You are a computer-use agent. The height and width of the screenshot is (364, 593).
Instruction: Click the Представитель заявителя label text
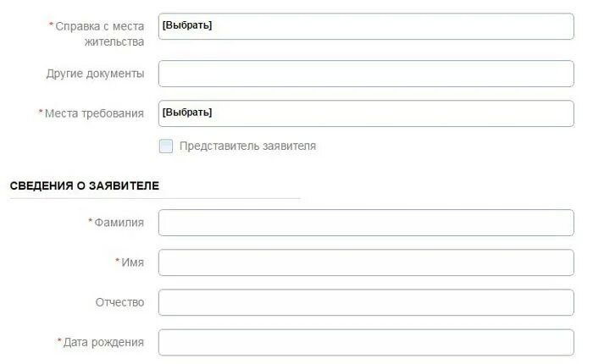pyautogui.click(x=247, y=146)
